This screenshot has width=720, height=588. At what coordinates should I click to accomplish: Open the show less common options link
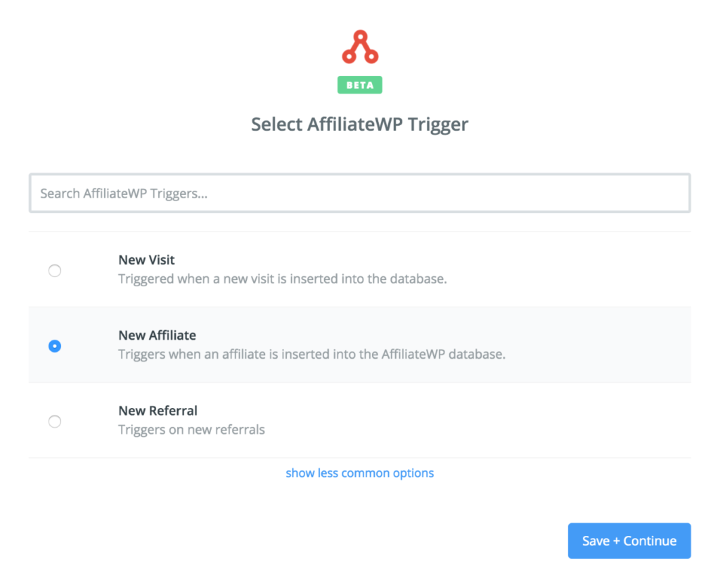(x=360, y=473)
